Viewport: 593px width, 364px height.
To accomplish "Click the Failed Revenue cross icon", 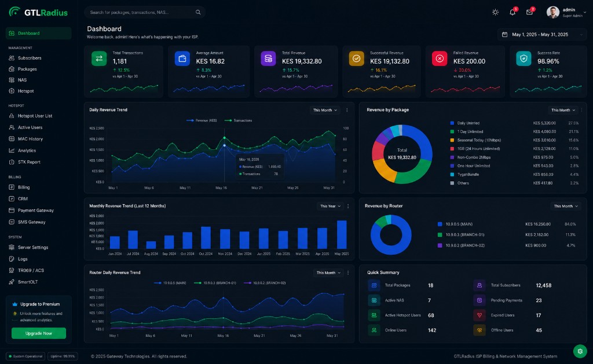I will 440,58.
